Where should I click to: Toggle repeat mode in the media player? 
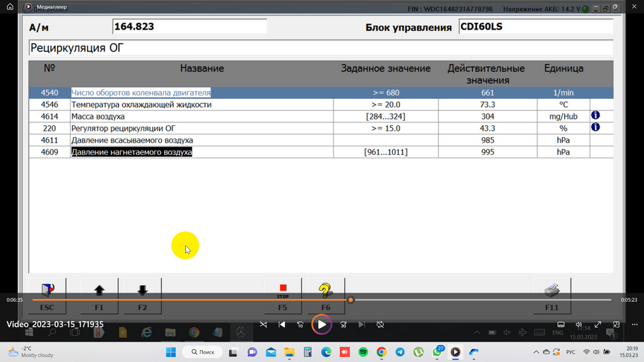380,325
